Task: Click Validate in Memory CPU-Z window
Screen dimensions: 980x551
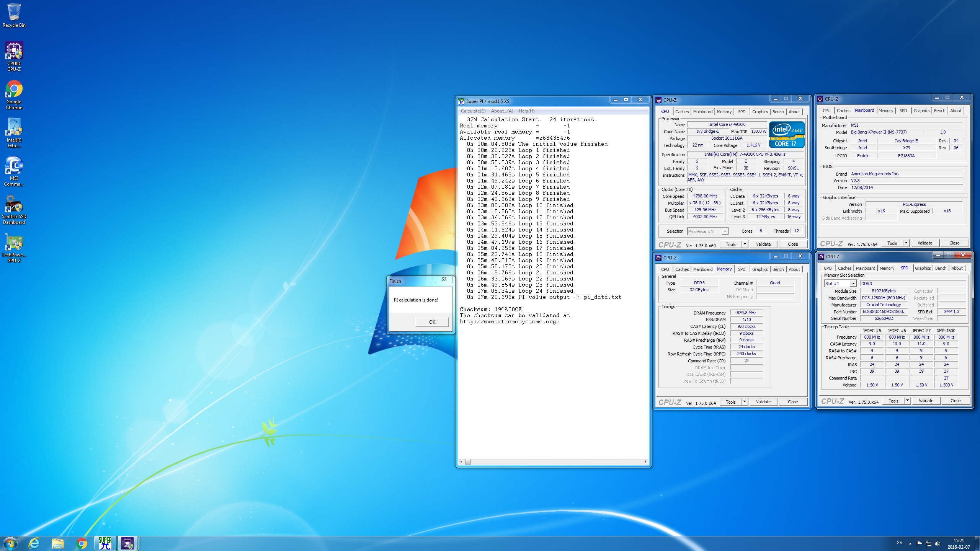Action: tap(763, 402)
